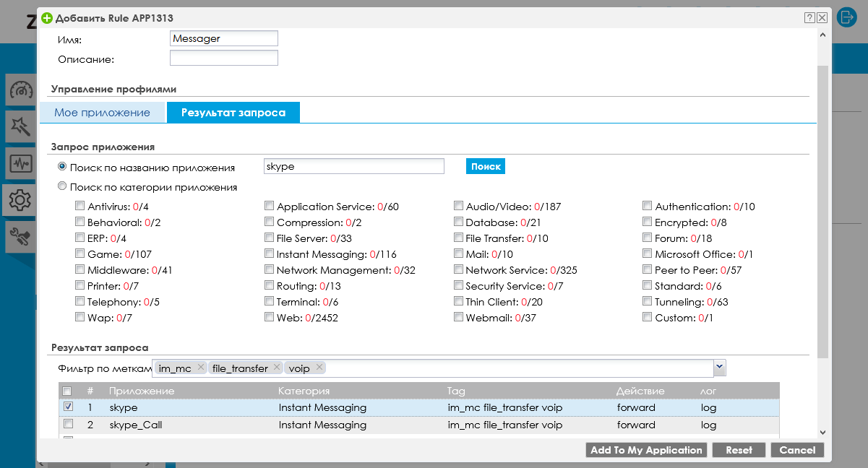Focus the Имя field containing Messager
868x468 pixels.
(224, 38)
